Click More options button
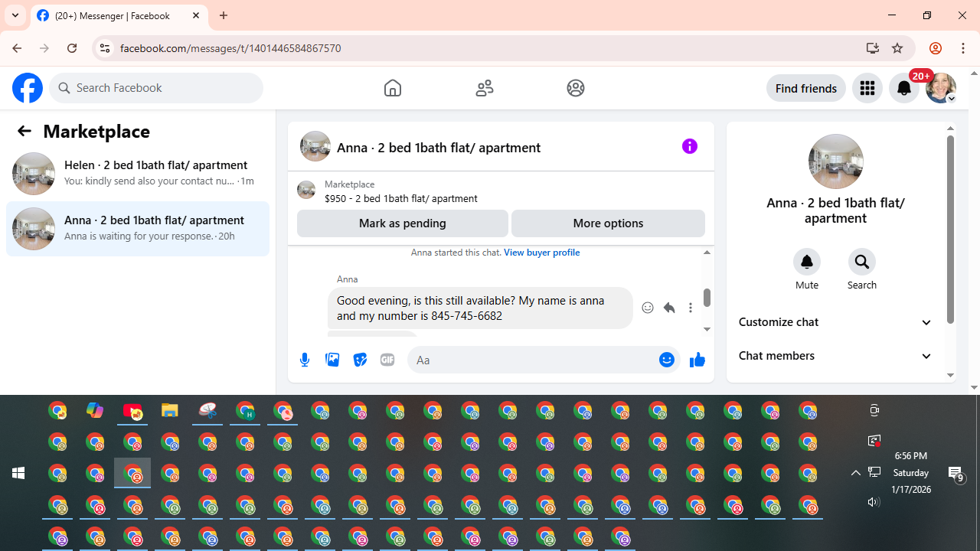The height and width of the screenshot is (551, 980). pos(608,223)
